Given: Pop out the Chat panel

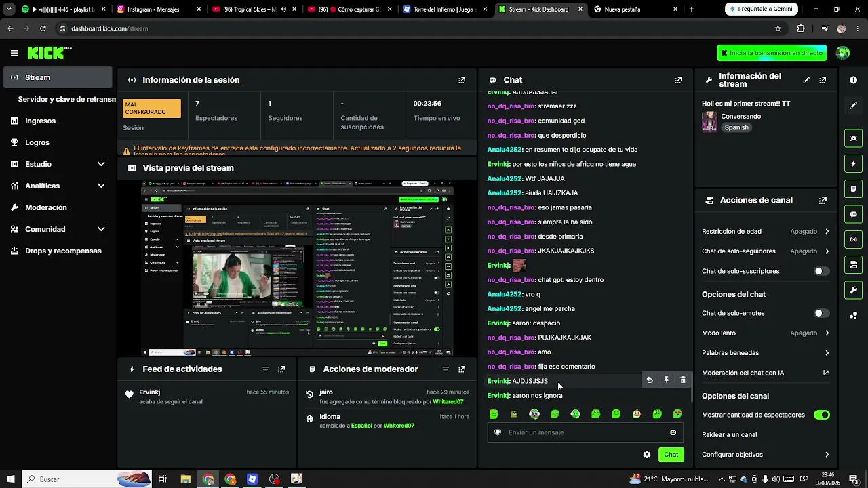Looking at the screenshot, I should [x=679, y=80].
